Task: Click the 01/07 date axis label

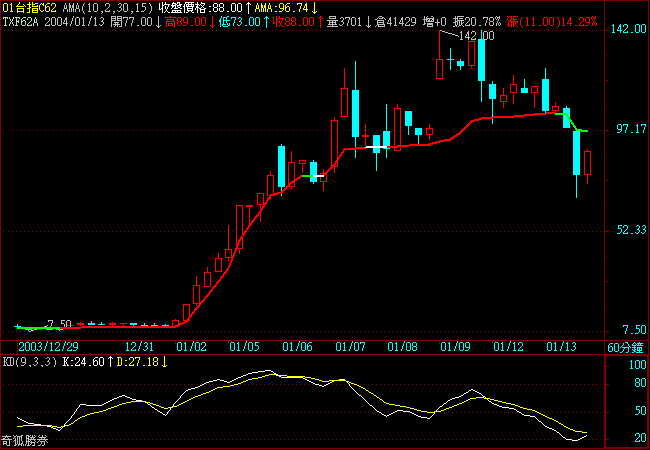Action: click(x=349, y=346)
